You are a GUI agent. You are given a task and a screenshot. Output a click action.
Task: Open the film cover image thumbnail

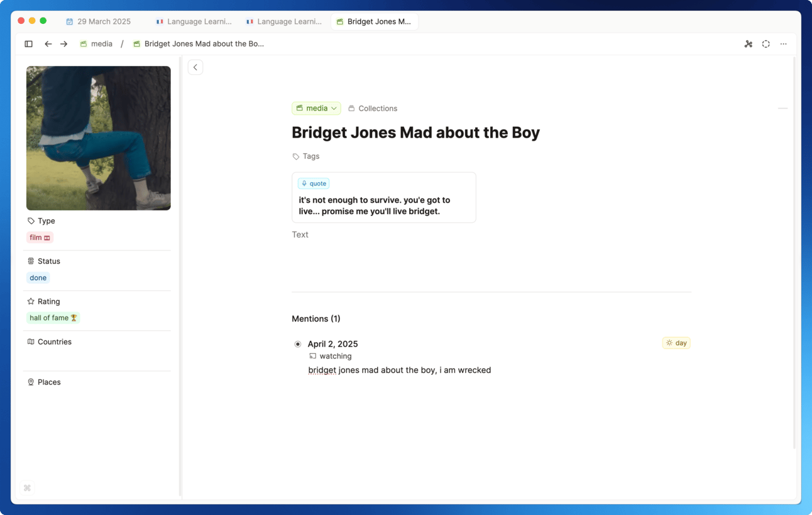coord(99,138)
